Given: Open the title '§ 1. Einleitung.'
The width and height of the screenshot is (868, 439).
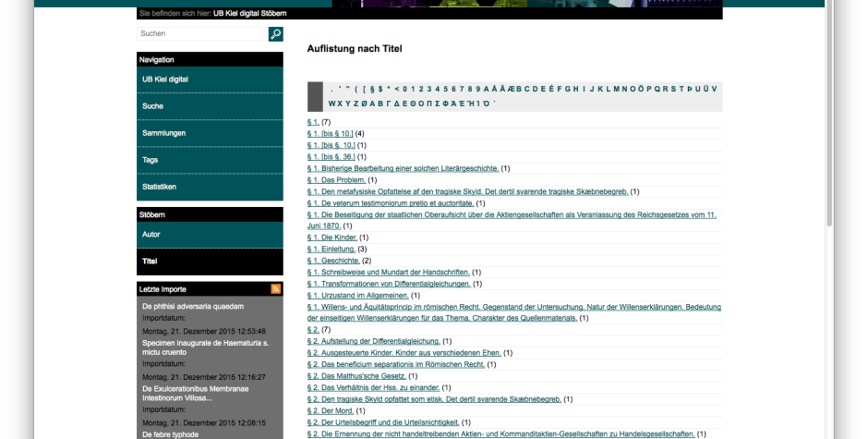Looking at the screenshot, I should (331, 250).
